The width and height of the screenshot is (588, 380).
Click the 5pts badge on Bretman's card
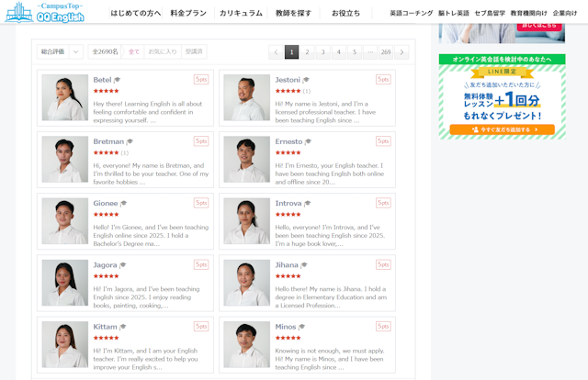point(201,141)
